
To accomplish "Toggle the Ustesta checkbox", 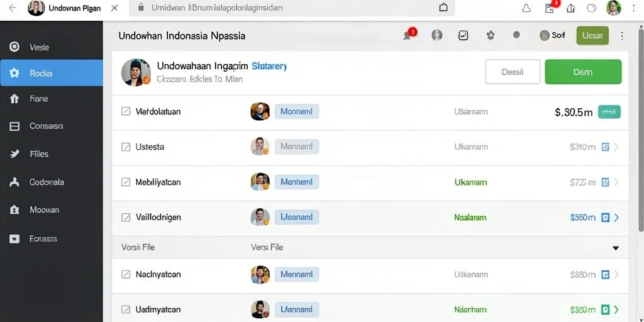I will click(126, 147).
